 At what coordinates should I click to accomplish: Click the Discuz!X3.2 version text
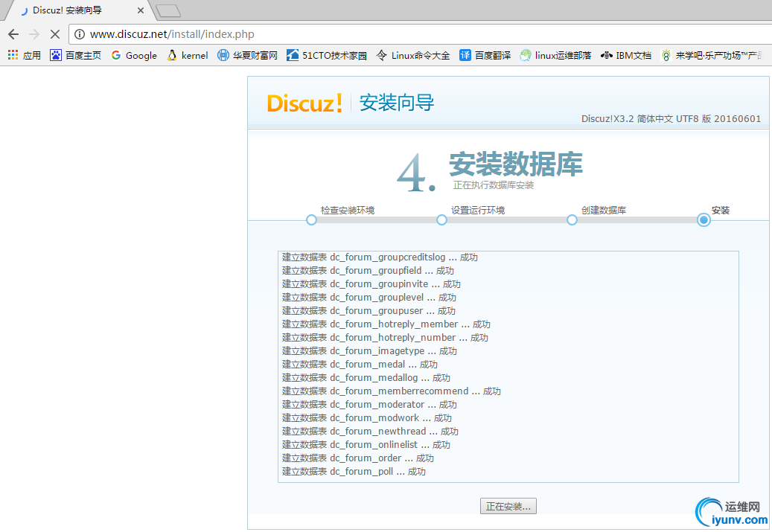[671, 118]
